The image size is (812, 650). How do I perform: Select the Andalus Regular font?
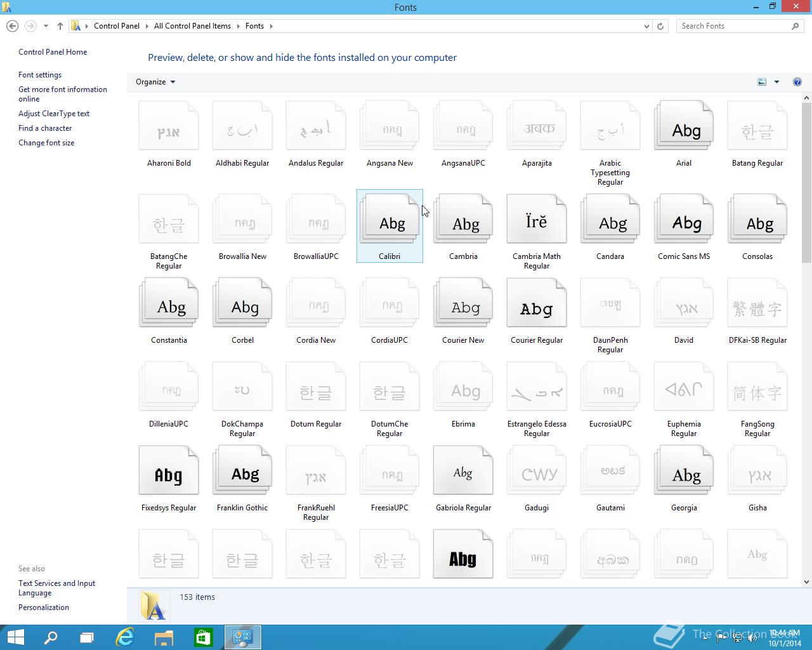[316, 127]
